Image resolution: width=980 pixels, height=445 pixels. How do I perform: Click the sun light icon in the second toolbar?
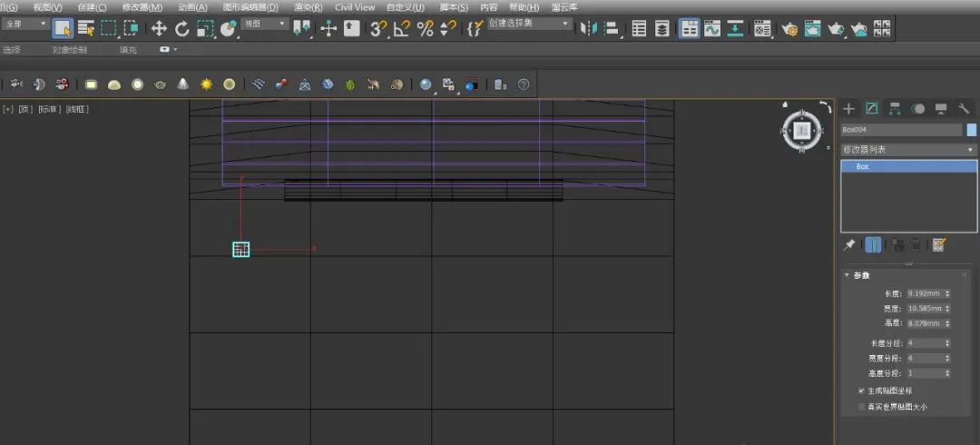[x=206, y=84]
